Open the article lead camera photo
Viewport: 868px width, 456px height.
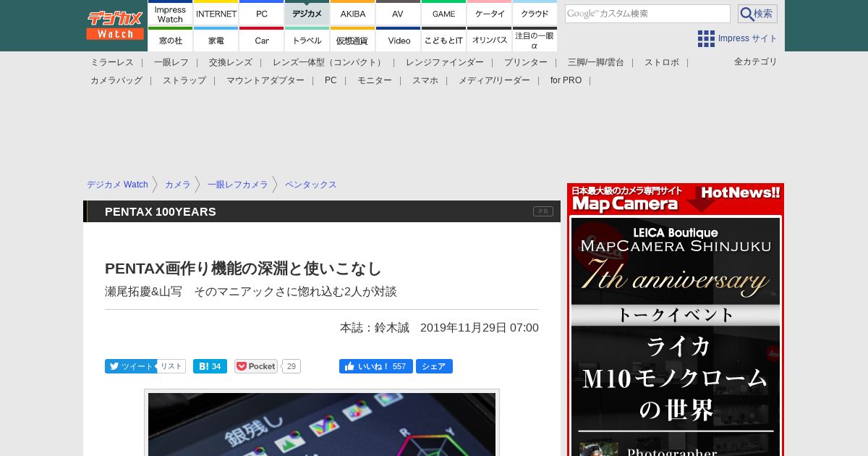322,424
